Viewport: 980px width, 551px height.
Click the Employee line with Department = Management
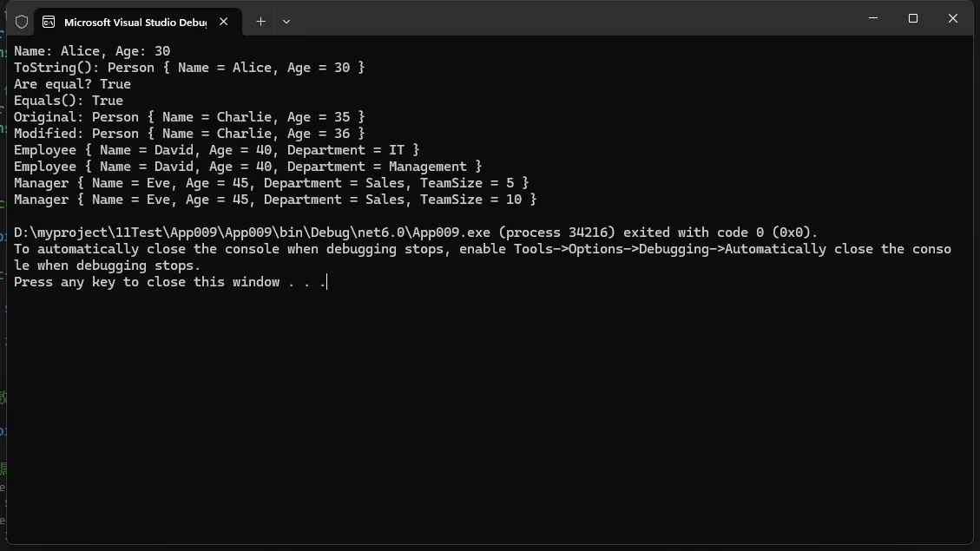click(248, 167)
